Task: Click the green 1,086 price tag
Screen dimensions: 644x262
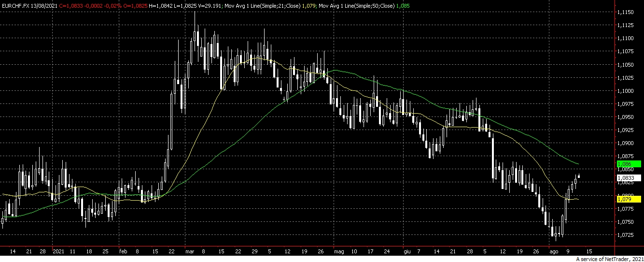Action: [629, 164]
